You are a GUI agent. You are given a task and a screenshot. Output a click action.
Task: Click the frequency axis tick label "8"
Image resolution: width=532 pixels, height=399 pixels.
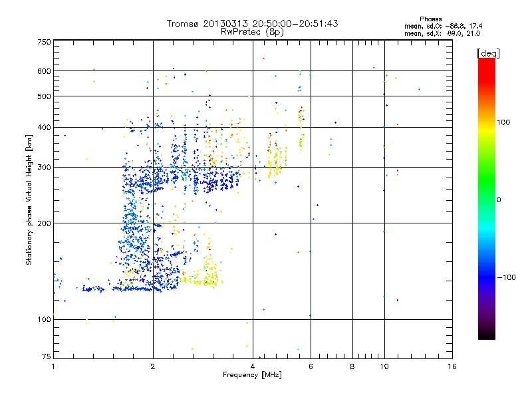click(352, 366)
